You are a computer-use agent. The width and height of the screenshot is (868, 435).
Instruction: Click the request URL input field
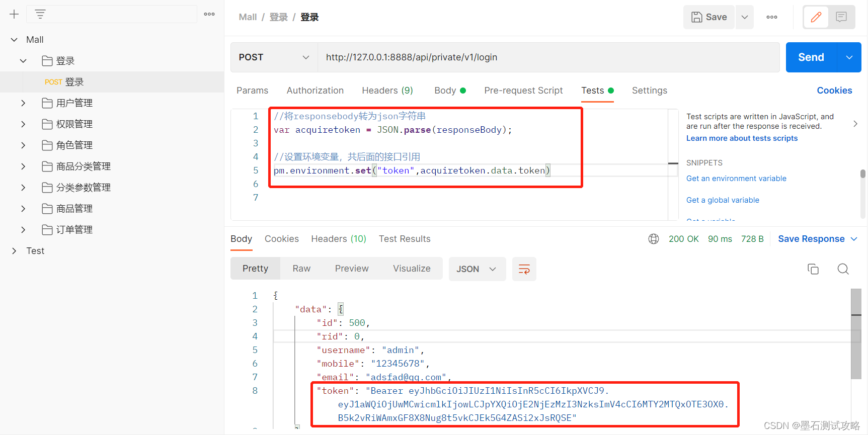pos(547,57)
